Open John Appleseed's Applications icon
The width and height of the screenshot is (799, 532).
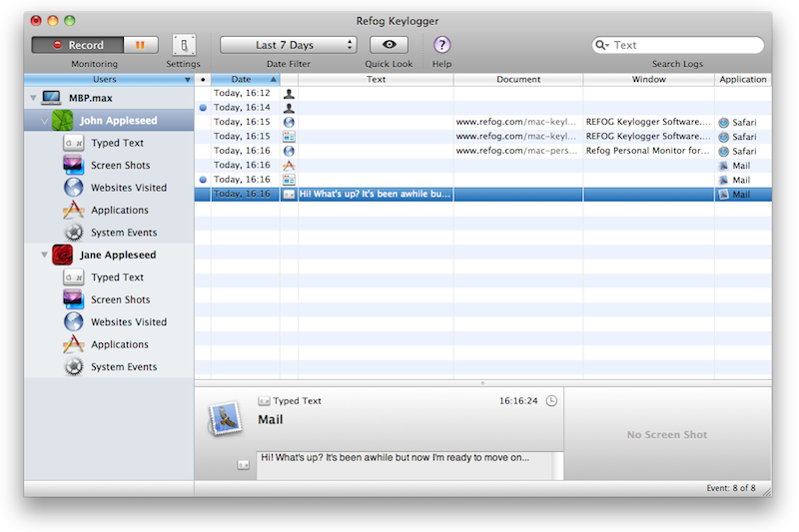73,210
